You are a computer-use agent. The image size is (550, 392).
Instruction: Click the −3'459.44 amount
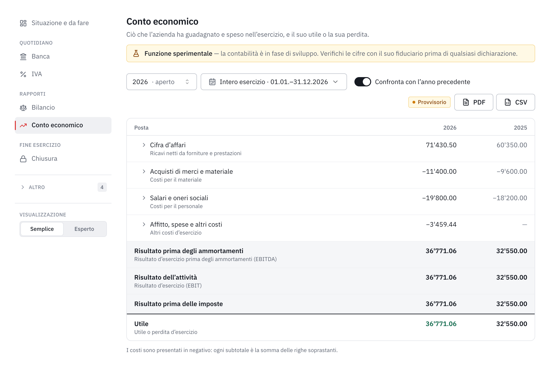(441, 225)
